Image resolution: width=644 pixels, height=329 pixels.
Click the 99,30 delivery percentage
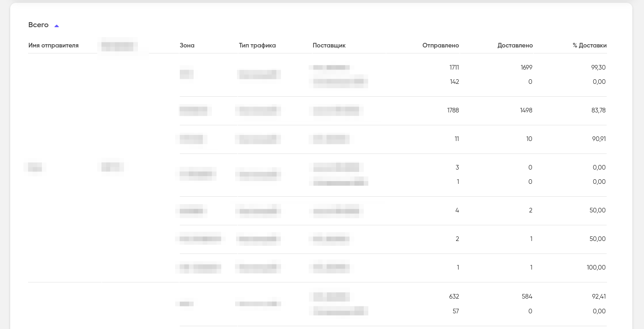pos(598,67)
